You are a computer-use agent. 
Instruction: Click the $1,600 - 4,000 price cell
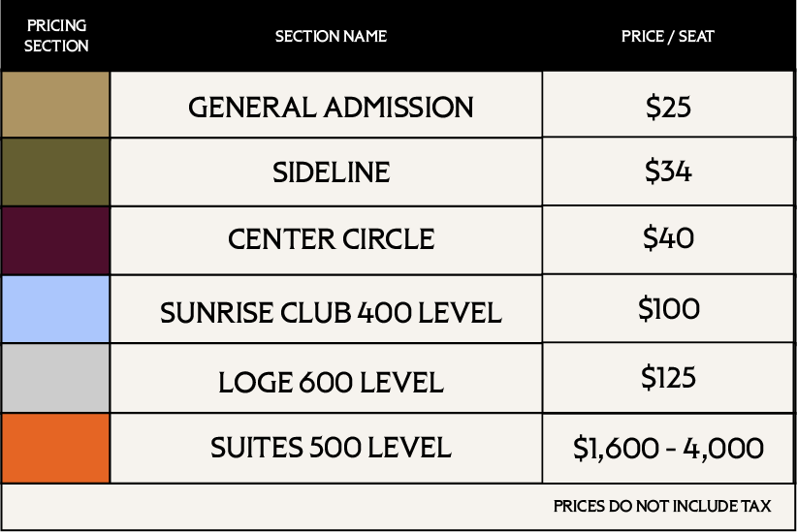click(668, 448)
